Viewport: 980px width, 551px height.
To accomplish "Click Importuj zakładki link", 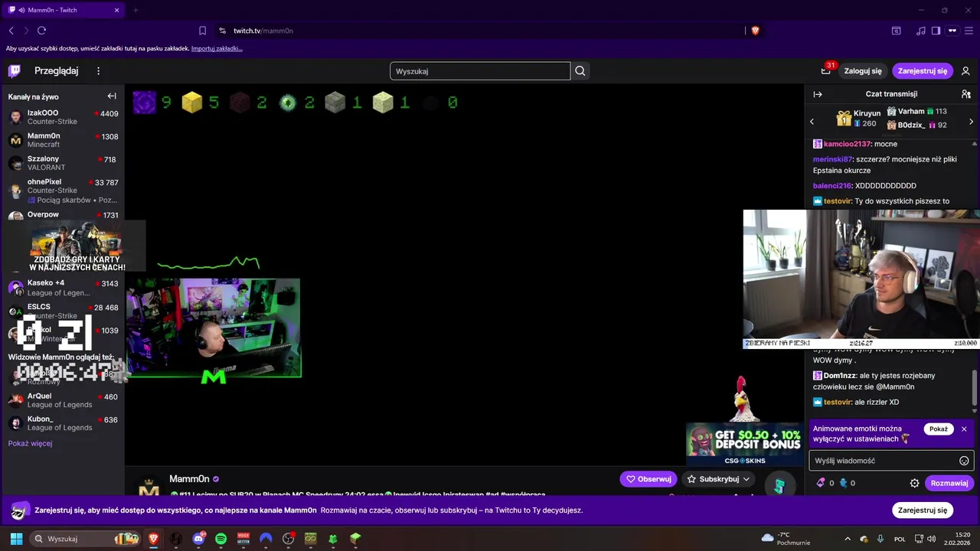I will (217, 48).
